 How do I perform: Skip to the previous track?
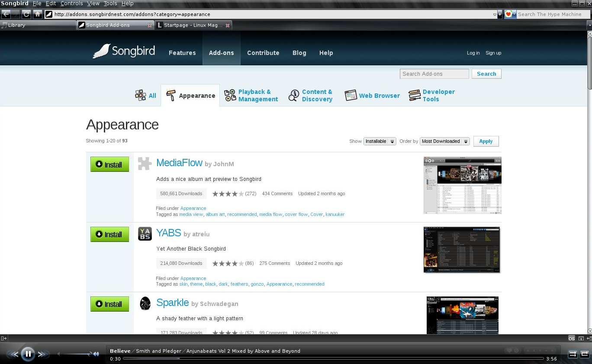coord(14,354)
